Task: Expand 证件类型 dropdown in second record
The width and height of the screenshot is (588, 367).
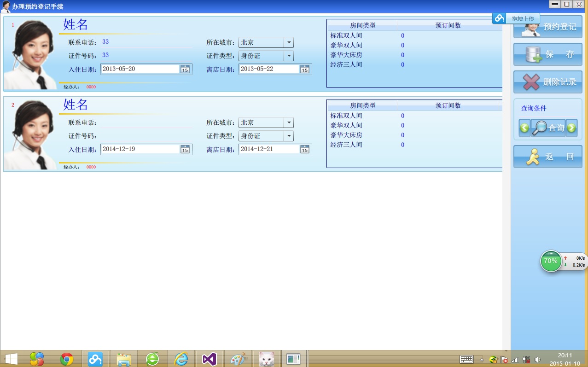Action: [289, 136]
